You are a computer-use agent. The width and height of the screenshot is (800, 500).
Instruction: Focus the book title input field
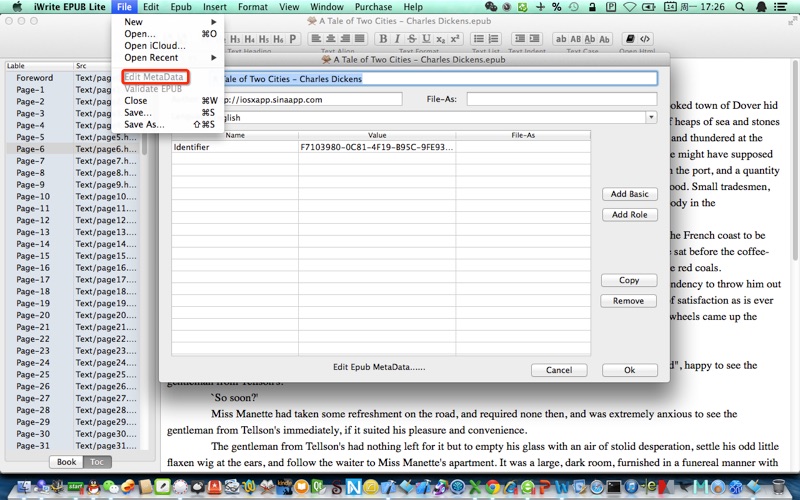pyautogui.click(x=439, y=79)
